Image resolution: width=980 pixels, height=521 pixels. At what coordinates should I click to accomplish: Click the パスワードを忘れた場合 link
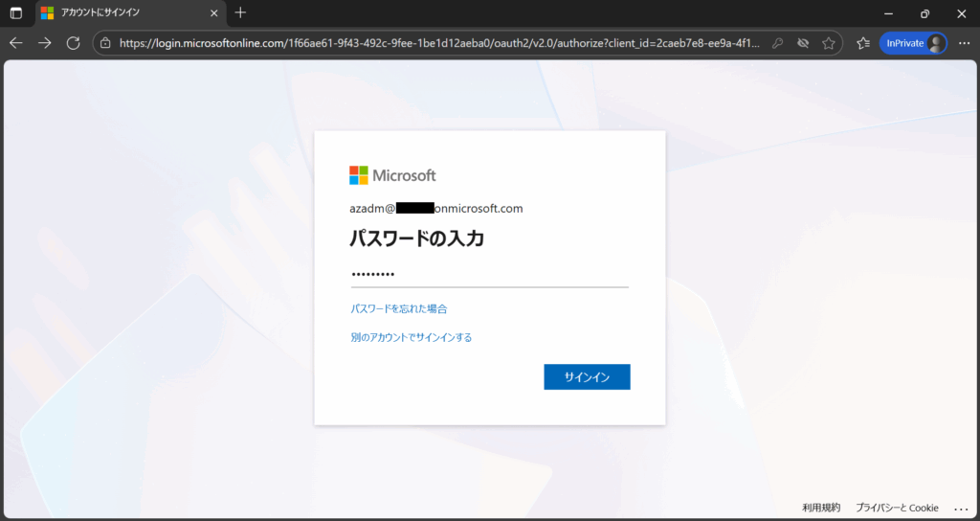(399, 308)
